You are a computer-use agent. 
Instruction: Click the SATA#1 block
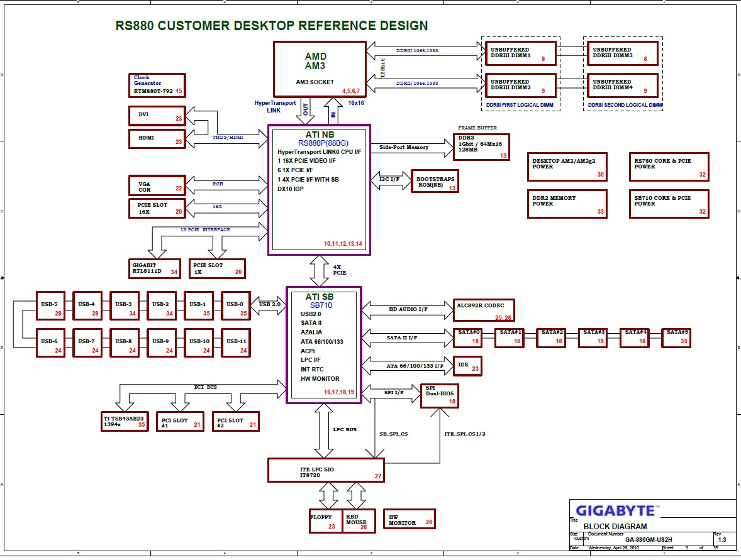click(x=510, y=338)
